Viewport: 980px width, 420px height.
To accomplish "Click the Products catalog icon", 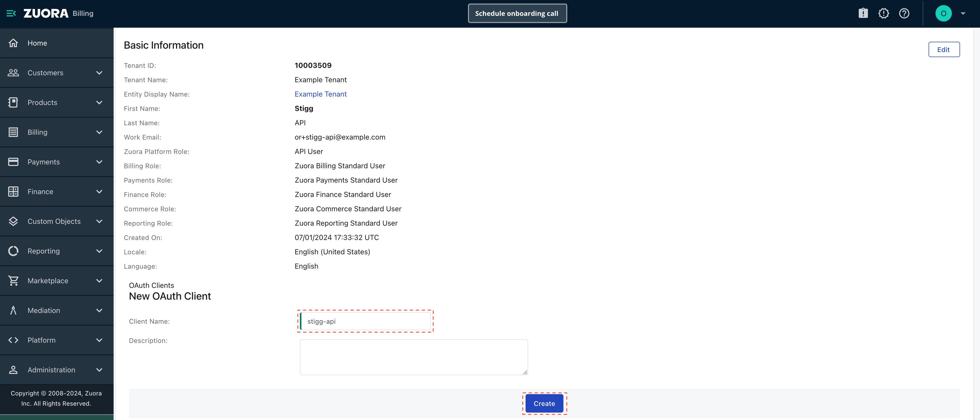I will pyautogui.click(x=13, y=102).
